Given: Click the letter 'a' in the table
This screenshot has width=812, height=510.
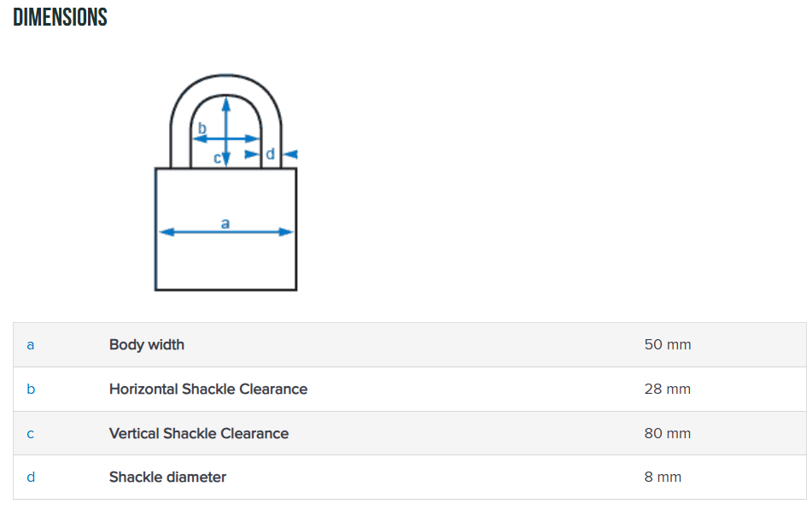Looking at the screenshot, I should click(31, 345).
